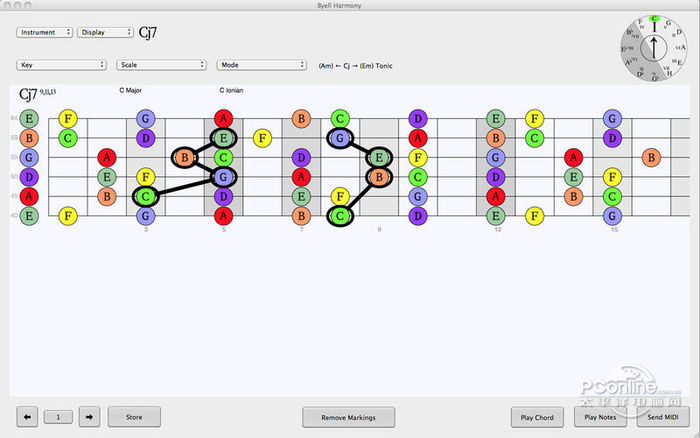Image resolution: width=700 pixels, height=438 pixels.
Task: Click the Send MIDI button
Action: click(x=663, y=417)
